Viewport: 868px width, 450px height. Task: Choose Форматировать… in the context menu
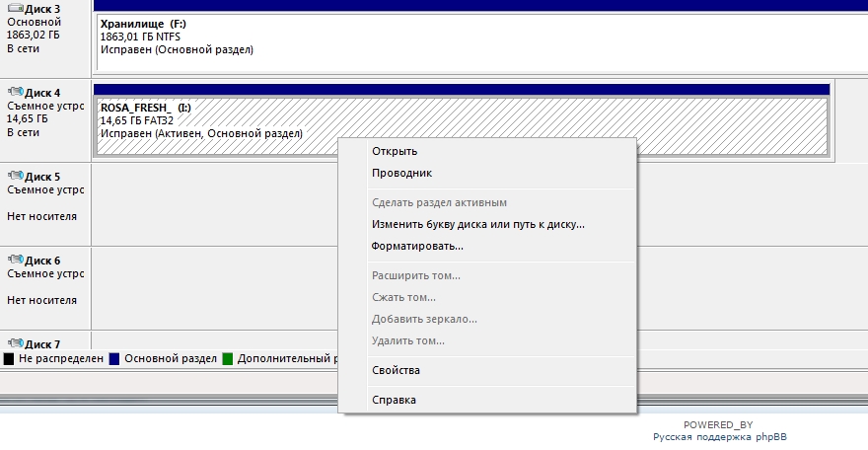[487, 246]
